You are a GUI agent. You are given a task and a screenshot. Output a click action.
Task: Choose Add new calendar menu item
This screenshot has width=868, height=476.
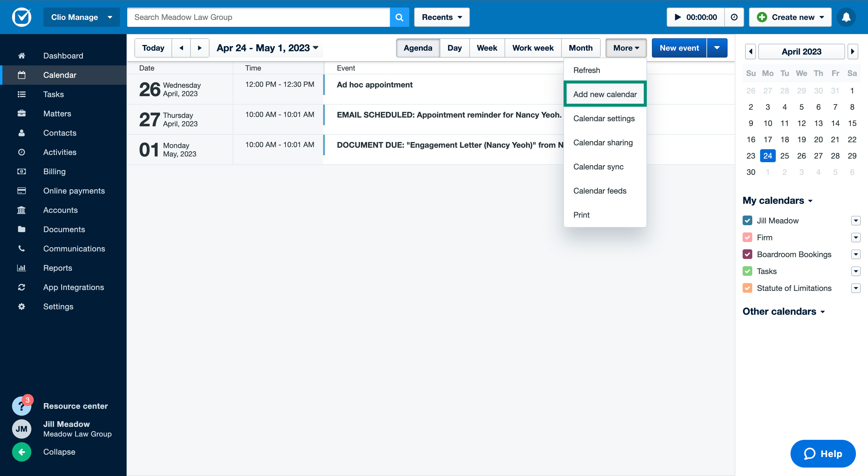click(x=605, y=94)
